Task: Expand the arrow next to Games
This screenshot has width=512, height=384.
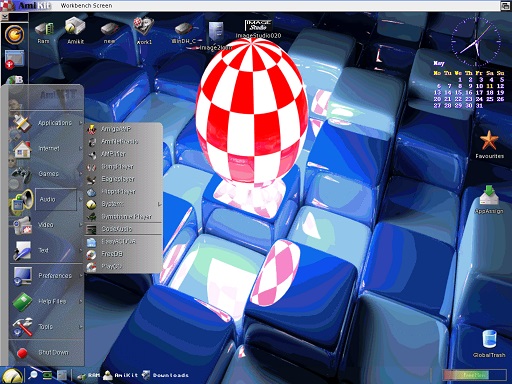Action: tap(80, 174)
